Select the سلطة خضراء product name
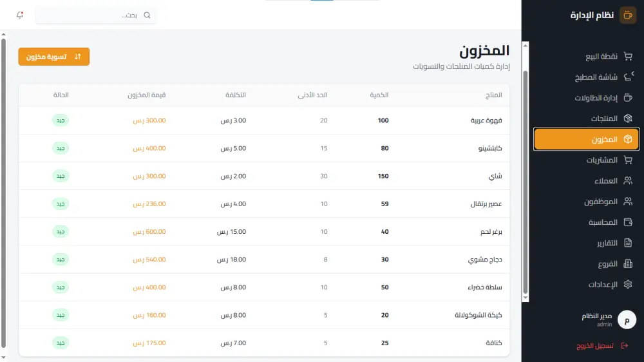The width and height of the screenshot is (644, 362). click(485, 287)
